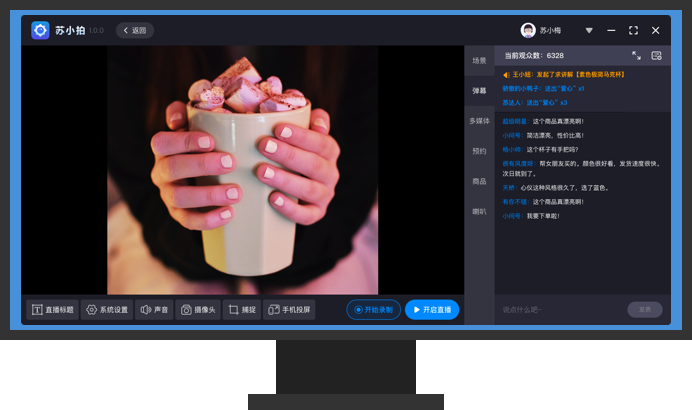Open 系统设置 system settings
Image resolution: width=692 pixels, height=410 pixels.
point(107,310)
